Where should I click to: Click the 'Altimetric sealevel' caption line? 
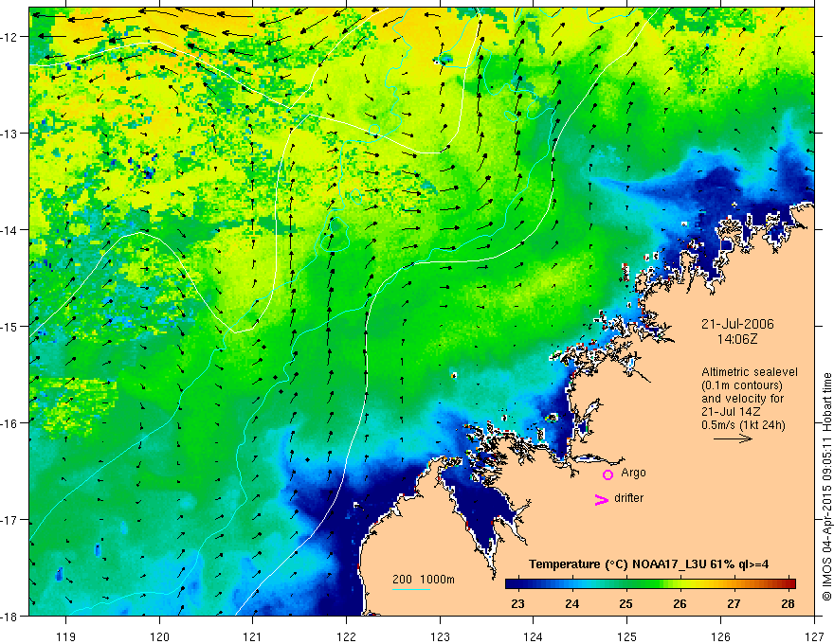click(750, 372)
